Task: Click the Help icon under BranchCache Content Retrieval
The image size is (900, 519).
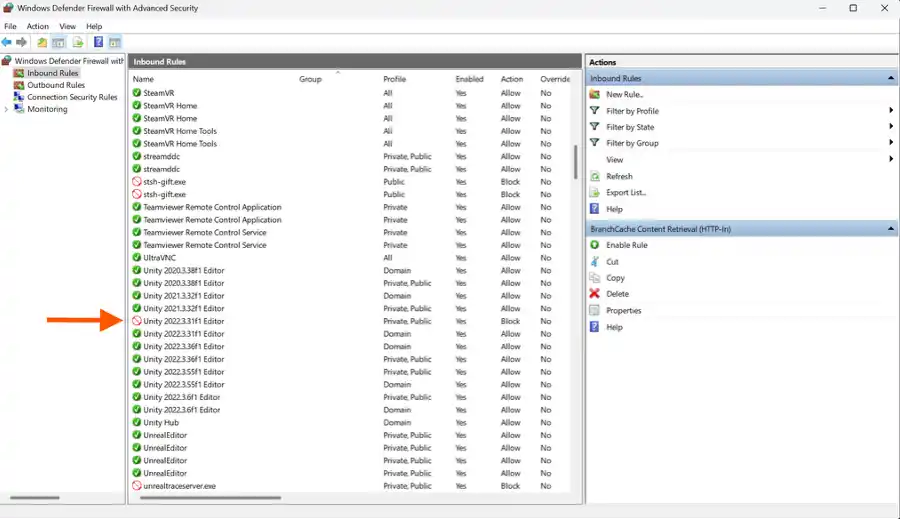Action: [x=595, y=327]
